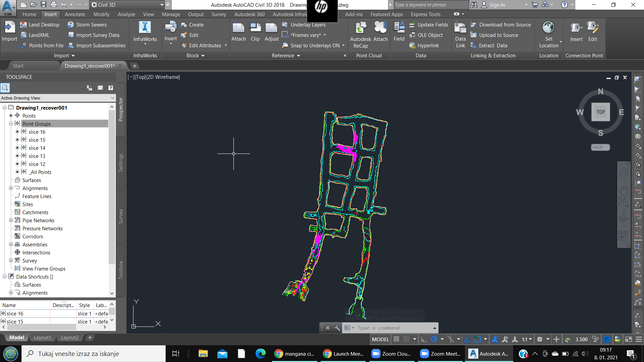Switch to the Layout1 tab
This screenshot has height=362, width=644.
point(42,338)
